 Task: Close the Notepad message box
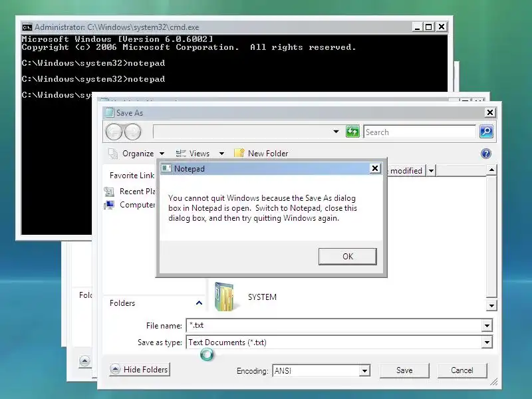(375, 168)
